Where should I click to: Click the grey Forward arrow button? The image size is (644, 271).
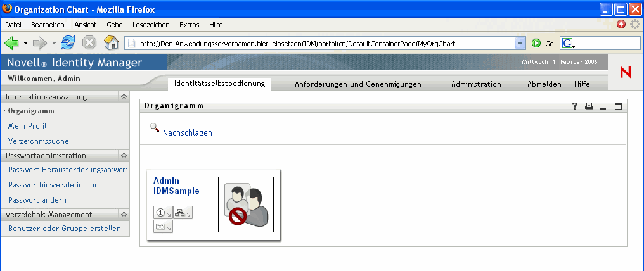pyautogui.click(x=41, y=42)
